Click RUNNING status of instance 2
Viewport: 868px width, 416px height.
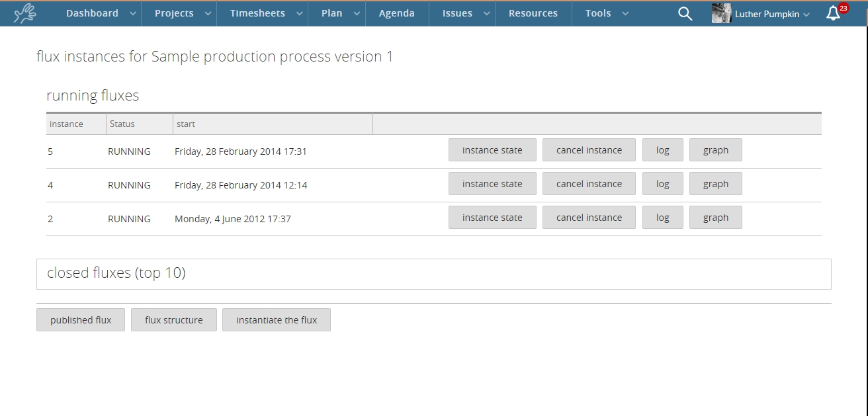coord(129,219)
